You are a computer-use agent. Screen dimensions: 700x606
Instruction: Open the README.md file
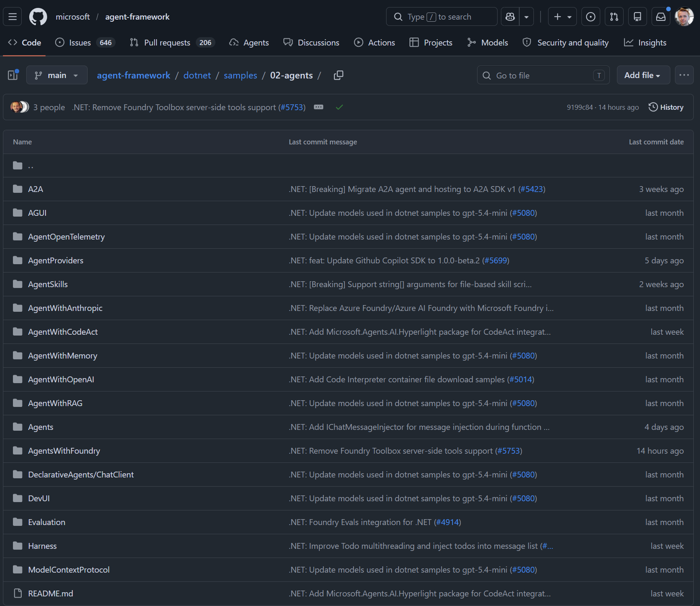coord(51,593)
